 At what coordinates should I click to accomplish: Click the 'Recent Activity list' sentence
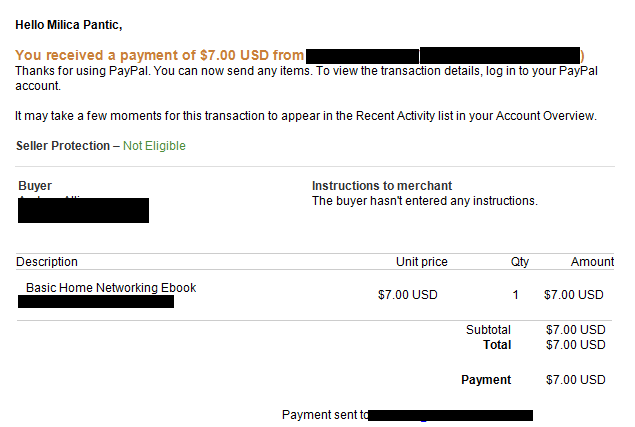pyautogui.click(x=306, y=116)
